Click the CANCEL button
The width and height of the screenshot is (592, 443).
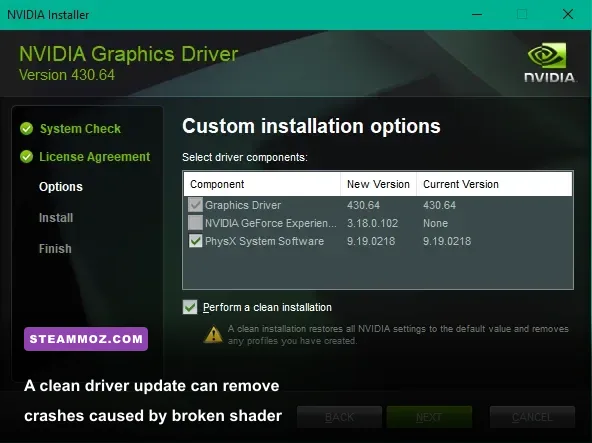[532, 417]
